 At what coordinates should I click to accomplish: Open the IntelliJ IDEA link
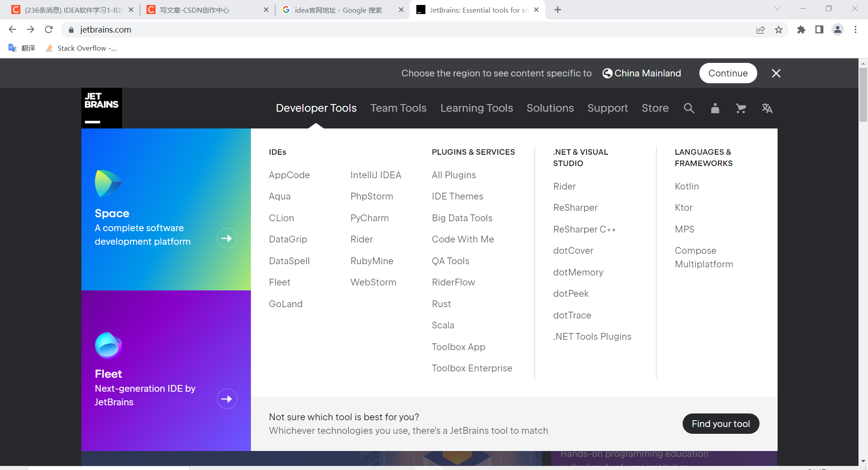pos(376,175)
